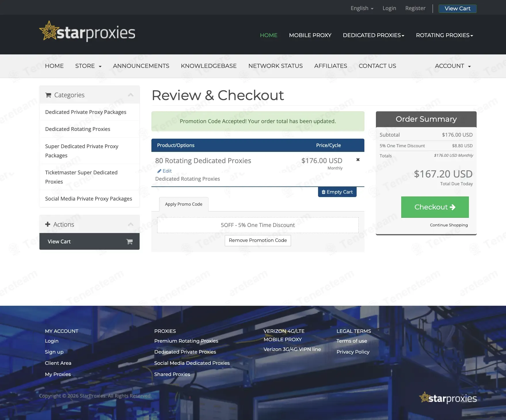Open the Mobile Proxy page
The image size is (506, 420).
point(310,35)
